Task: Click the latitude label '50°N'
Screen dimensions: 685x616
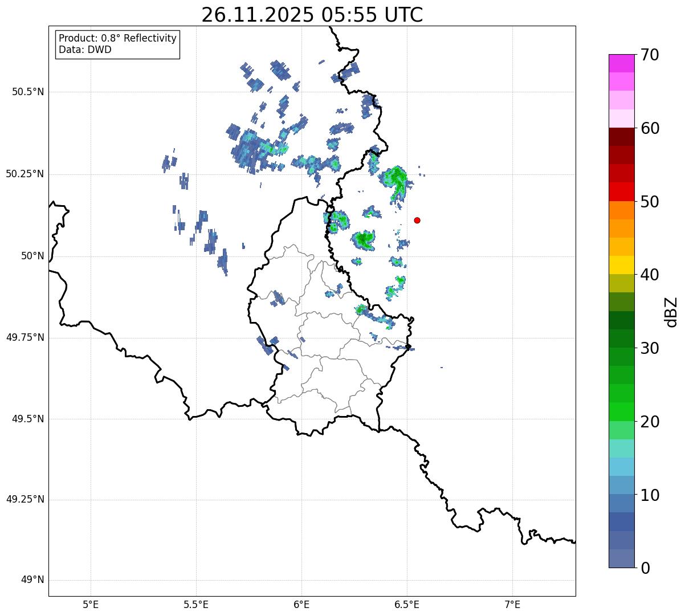Action: click(32, 256)
